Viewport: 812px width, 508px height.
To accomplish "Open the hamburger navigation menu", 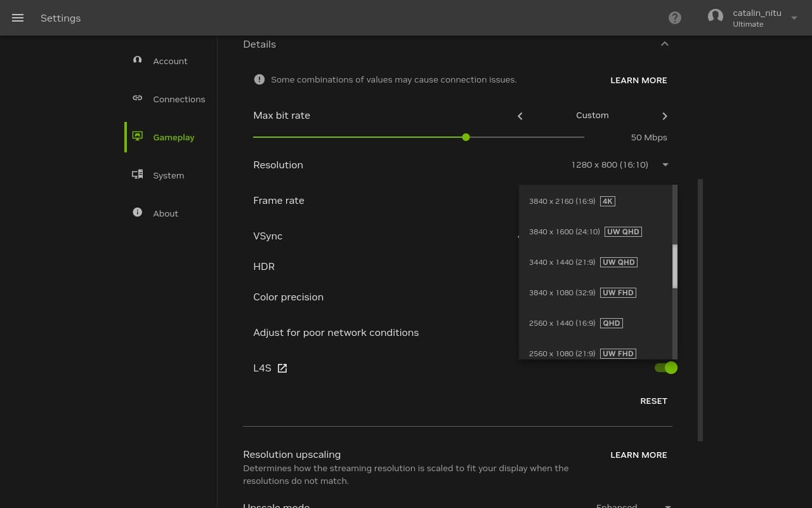I will pyautogui.click(x=18, y=18).
